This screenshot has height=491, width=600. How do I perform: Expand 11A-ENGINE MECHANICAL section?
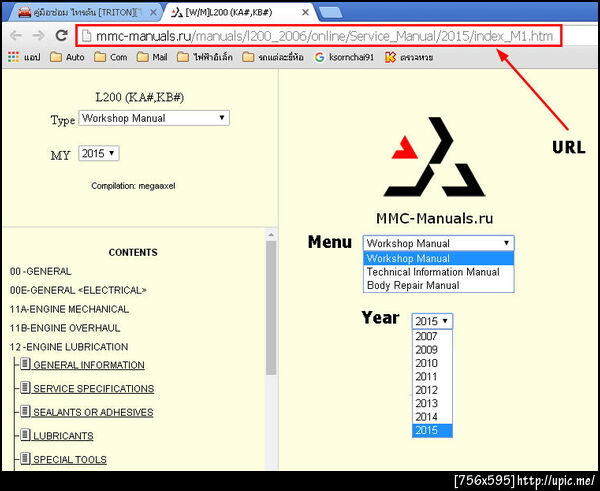pyautogui.click(x=69, y=309)
